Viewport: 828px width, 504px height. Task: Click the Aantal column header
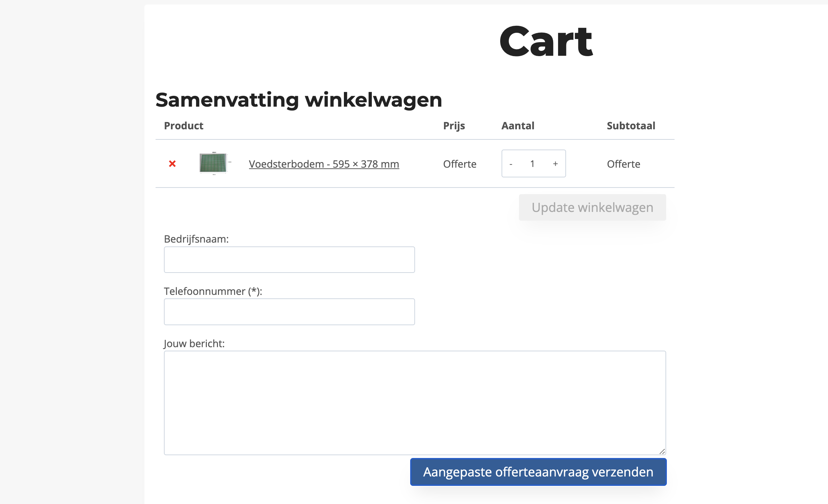pos(518,125)
